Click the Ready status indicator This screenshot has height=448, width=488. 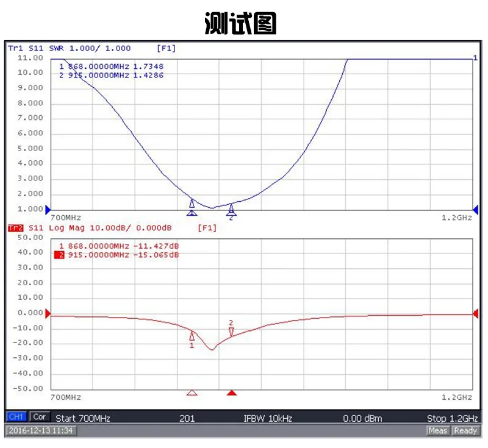coord(465,430)
